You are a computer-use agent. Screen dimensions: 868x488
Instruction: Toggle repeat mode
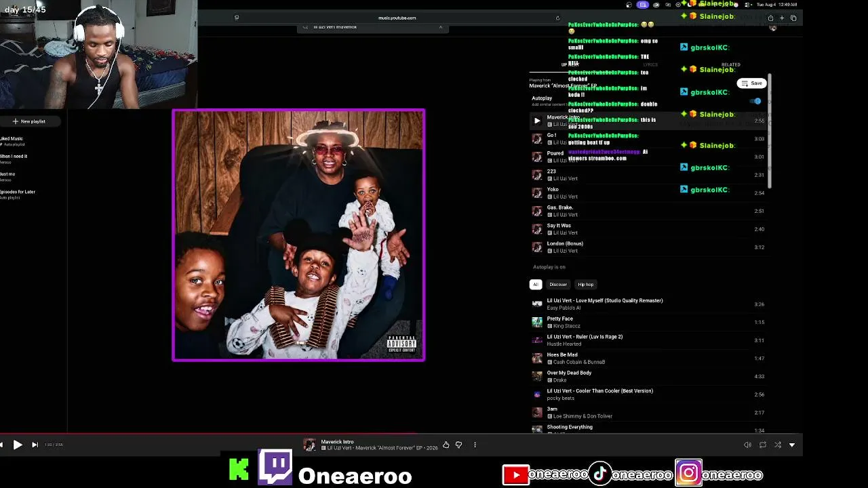(763, 445)
